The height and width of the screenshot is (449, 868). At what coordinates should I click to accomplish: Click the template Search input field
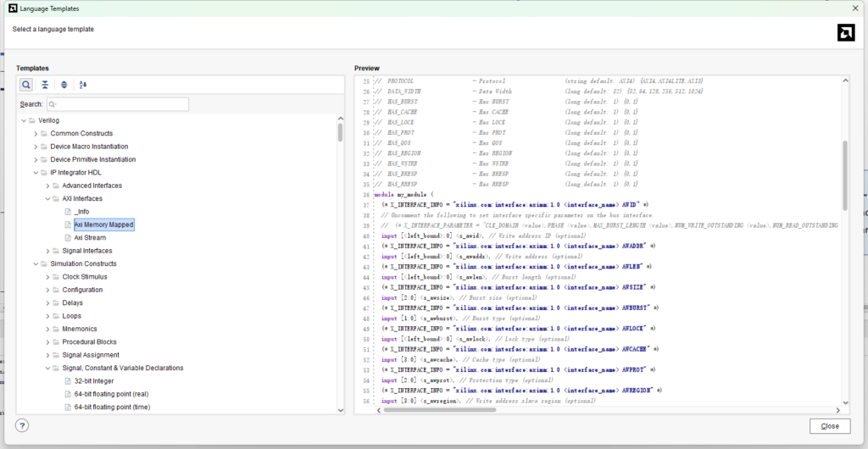(x=117, y=104)
